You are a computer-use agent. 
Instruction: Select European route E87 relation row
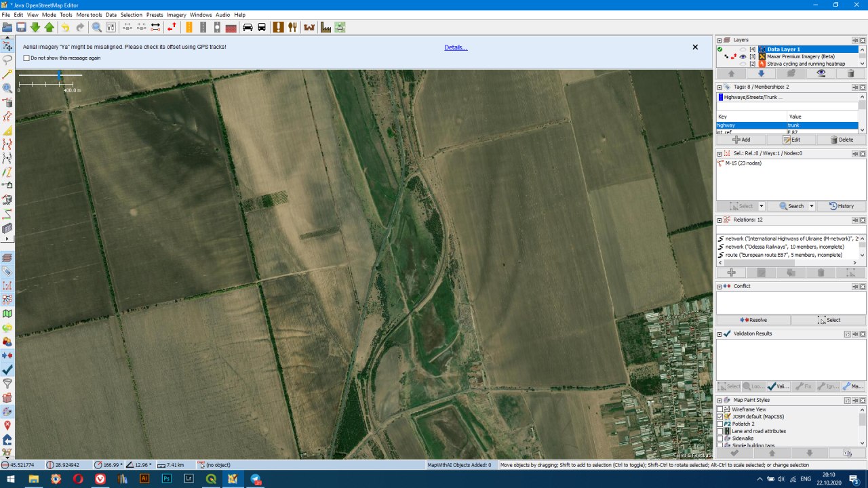coord(787,255)
